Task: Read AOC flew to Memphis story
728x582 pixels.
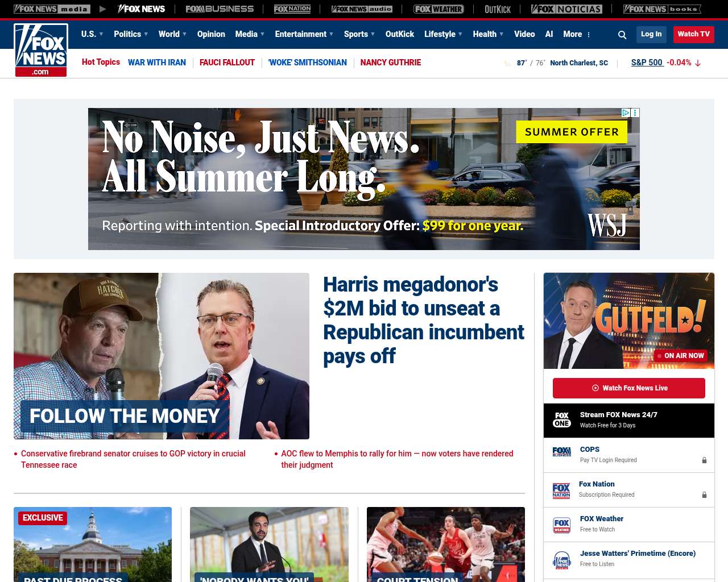Action: [x=397, y=459]
